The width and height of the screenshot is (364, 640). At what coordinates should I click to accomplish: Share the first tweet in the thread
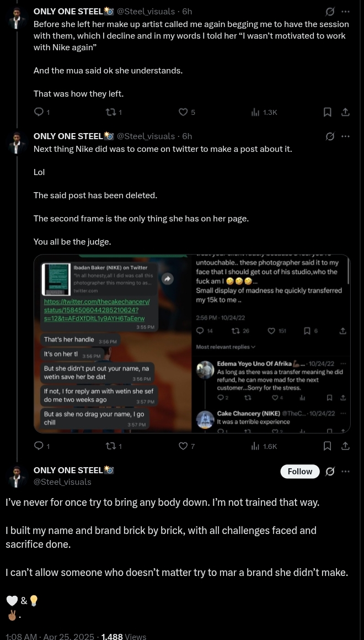[345, 112]
